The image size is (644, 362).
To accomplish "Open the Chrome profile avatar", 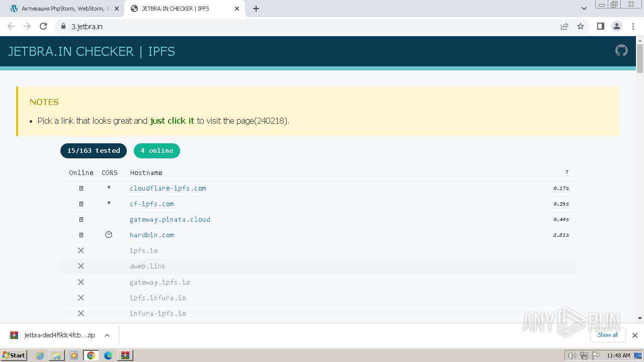I will pyautogui.click(x=616, y=26).
